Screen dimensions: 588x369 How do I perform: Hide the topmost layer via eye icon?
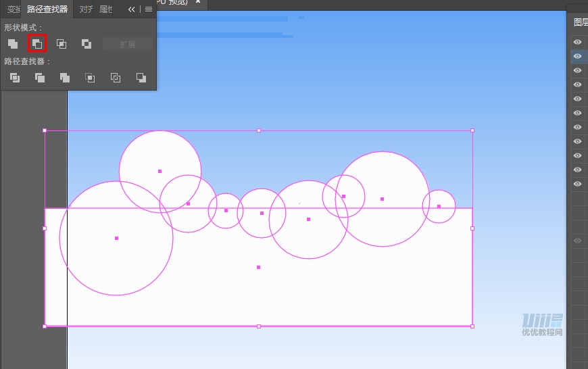(577, 42)
